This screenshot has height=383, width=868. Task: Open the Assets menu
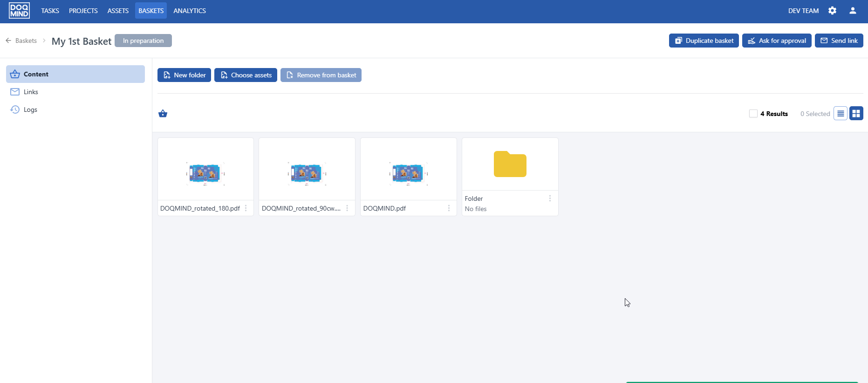[118, 11]
